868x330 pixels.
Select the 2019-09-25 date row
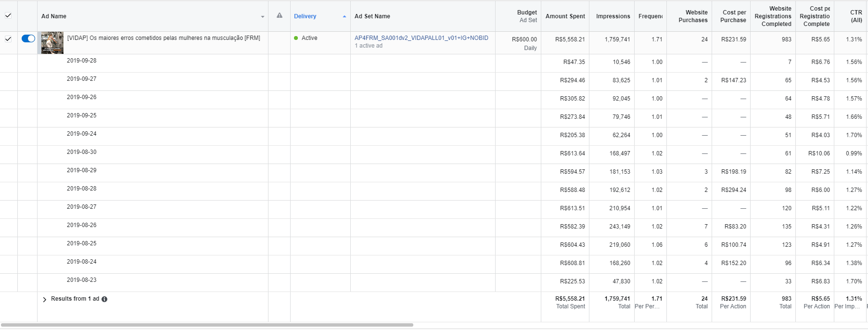pos(81,115)
